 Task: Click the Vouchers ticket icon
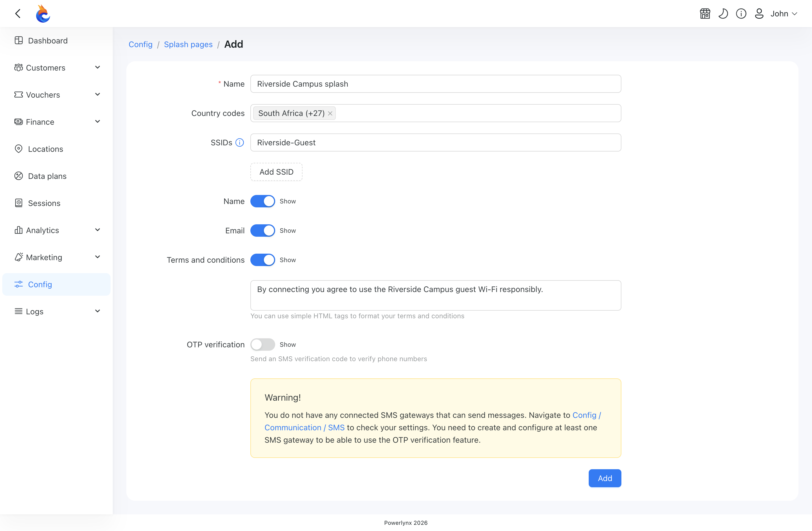coord(19,95)
